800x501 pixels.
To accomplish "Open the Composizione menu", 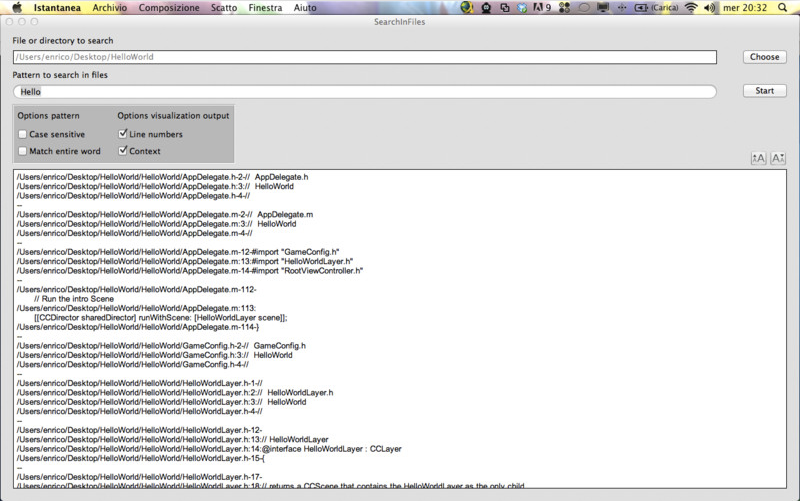I will [x=169, y=7].
